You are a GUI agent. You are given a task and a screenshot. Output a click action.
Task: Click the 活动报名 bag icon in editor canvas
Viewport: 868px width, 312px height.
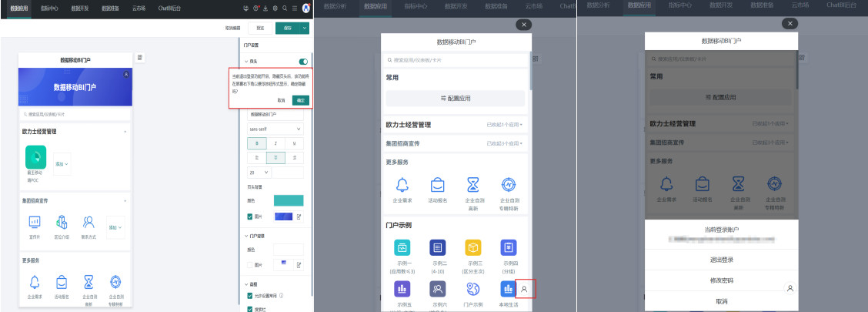coord(62,282)
